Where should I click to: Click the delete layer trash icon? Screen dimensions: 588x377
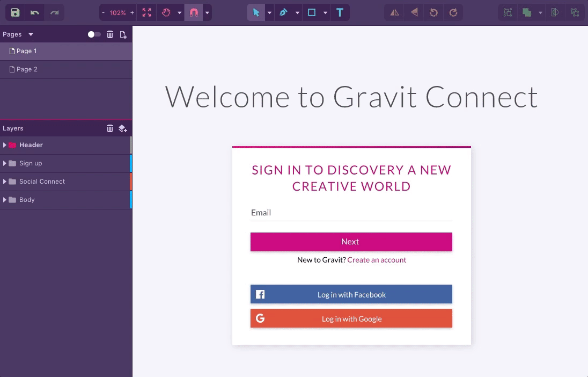coord(110,128)
